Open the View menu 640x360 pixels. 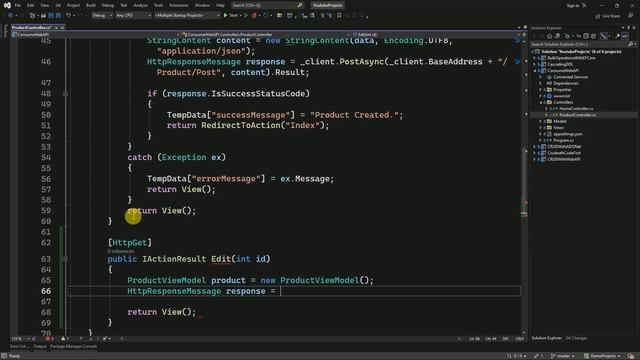click(x=44, y=5)
